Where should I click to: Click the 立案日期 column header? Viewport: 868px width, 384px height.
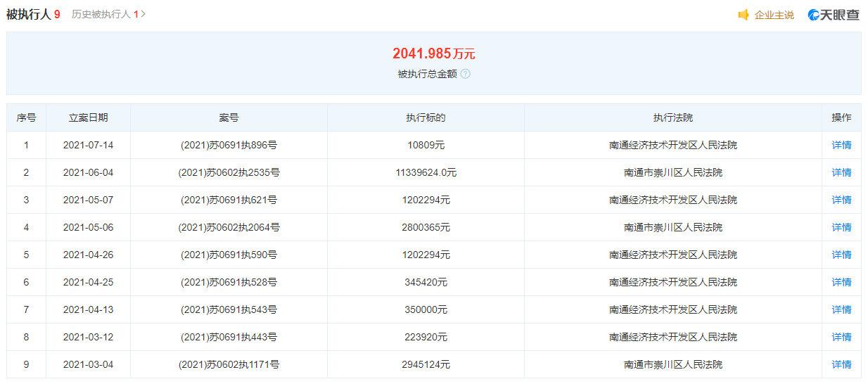[x=88, y=117]
